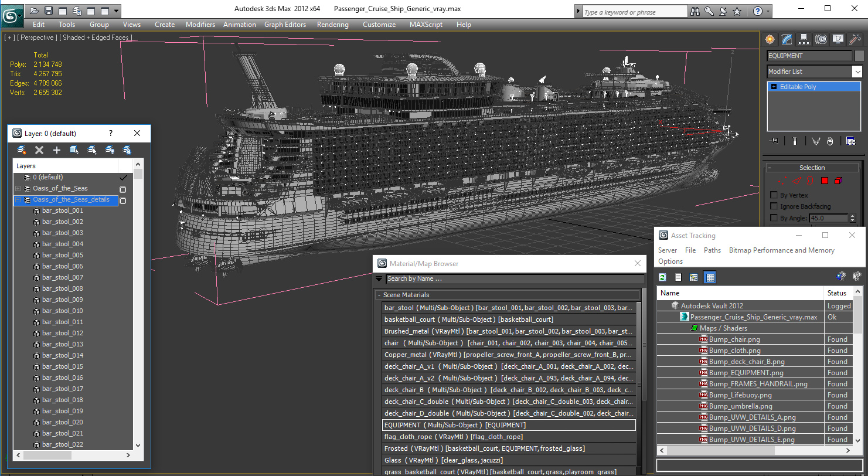Open the Hierarchy command panel tab
868x476 pixels.
pyautogui.click(x=804, y=39)
